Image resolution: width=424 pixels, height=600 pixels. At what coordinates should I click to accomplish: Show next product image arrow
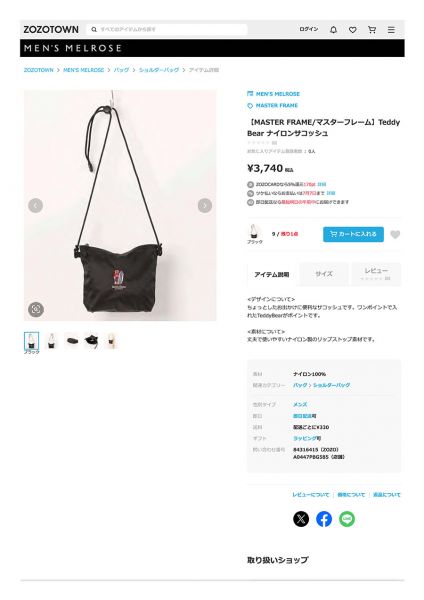pos(205,205)
